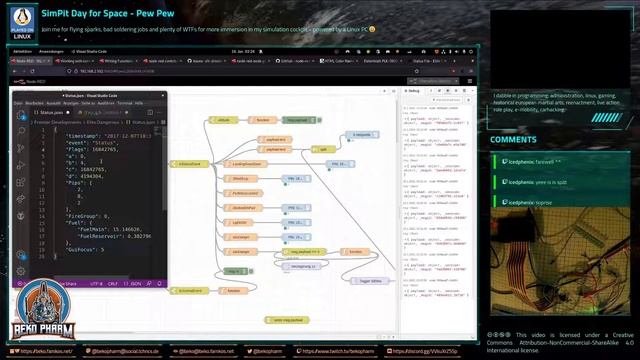Select the LightsOn function node
The image size is (640, 360).
[238, 222]
